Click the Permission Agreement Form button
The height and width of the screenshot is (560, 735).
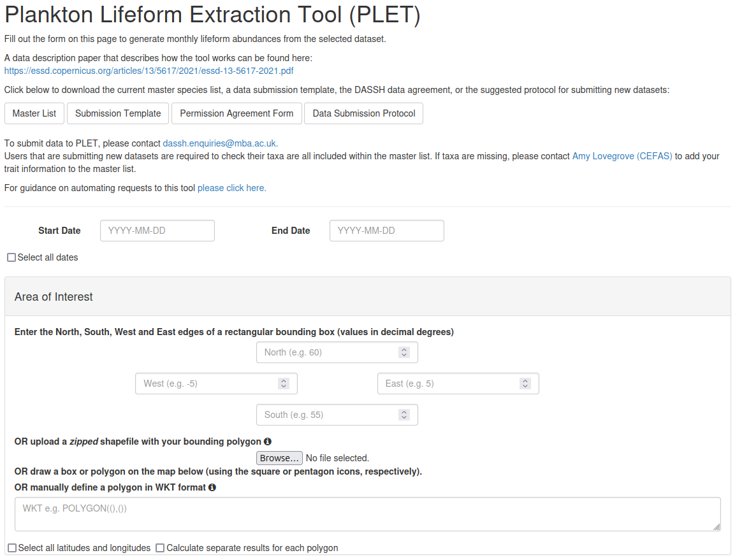pyautogui.click(x=237, y=113)
